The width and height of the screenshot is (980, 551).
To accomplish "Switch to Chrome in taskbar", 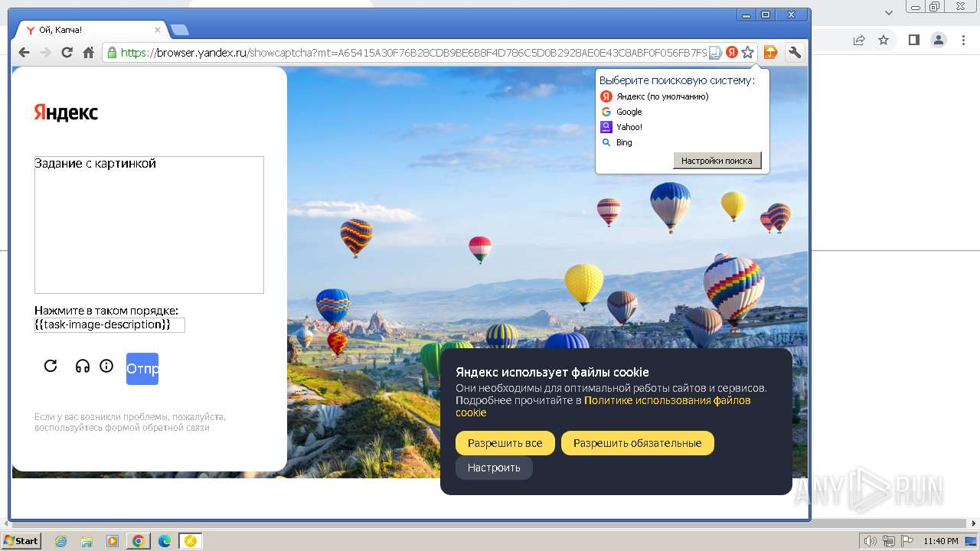I will point(139,541).
